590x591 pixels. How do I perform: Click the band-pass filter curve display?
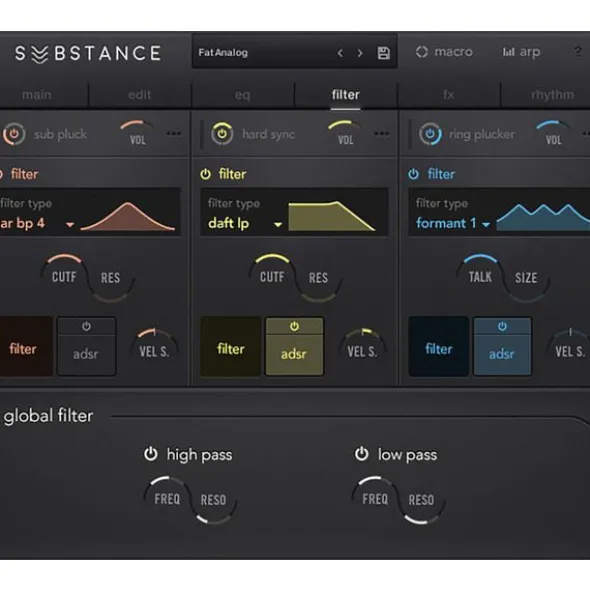point(128,216)
